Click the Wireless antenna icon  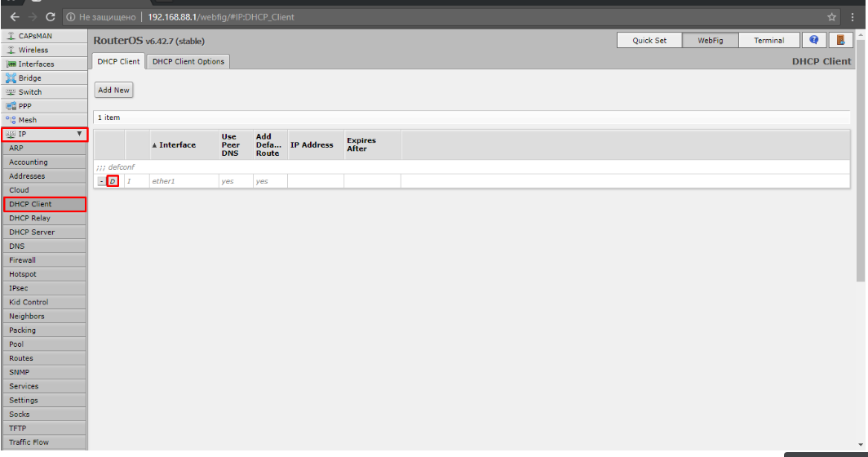11,50
